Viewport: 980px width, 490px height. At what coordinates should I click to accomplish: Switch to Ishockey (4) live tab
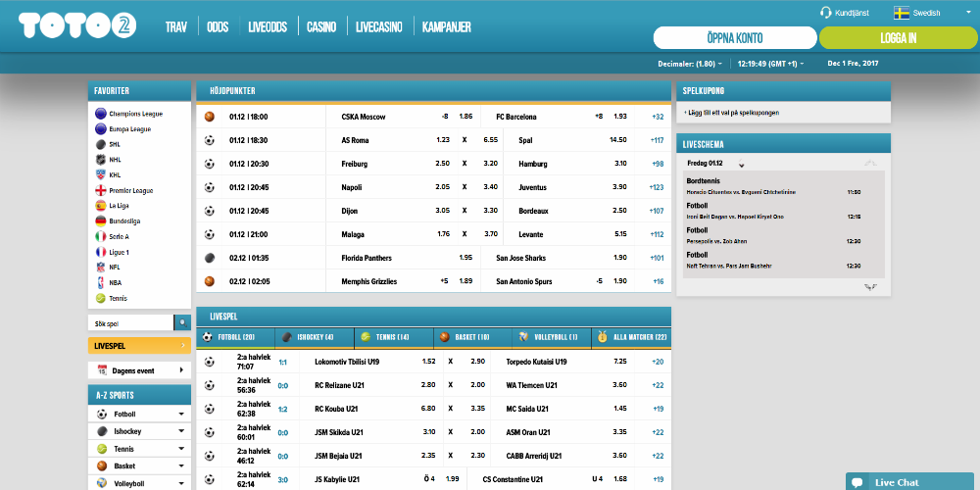[315, 337]
